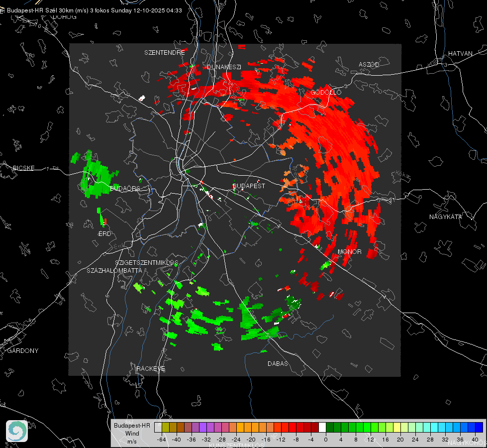Click the RÁCKEVE town label

[151, 369]
